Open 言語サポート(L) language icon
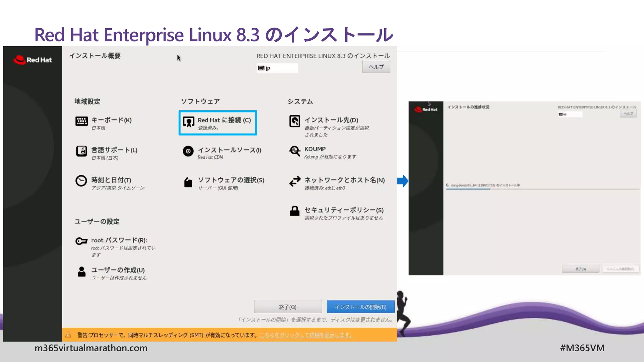Viewport: 644px width, 362px height. pyautogui.click(x=81, y=151)
